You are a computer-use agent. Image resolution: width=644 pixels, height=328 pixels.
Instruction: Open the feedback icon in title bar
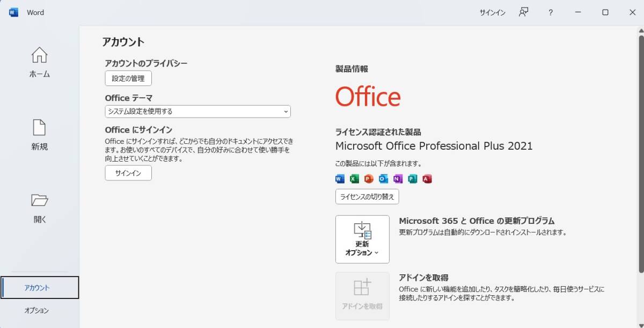click(524, 12)
